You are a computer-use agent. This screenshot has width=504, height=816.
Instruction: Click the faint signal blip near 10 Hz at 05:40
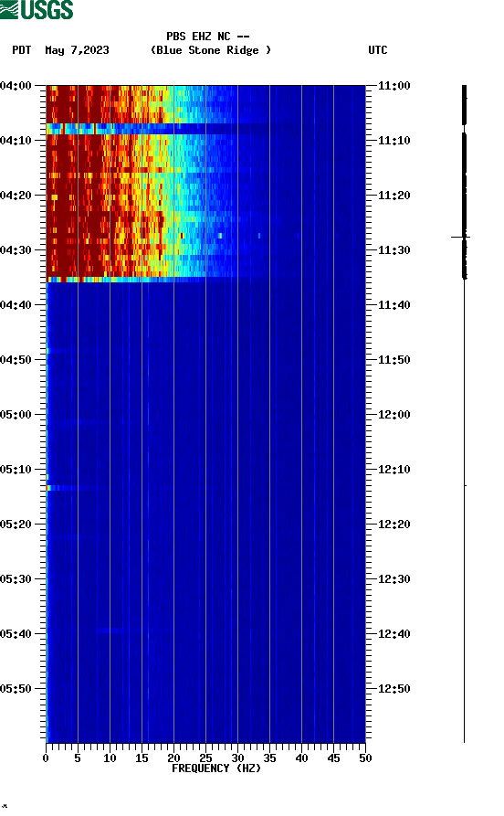(x=110, y=631)
